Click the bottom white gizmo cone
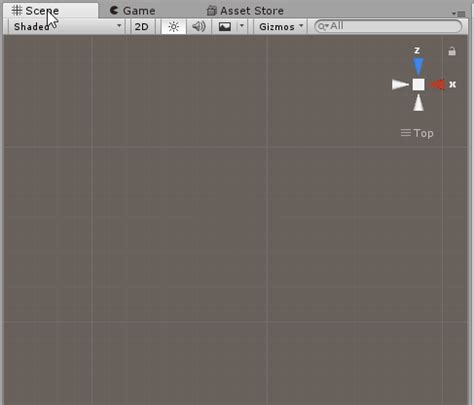 419,103
